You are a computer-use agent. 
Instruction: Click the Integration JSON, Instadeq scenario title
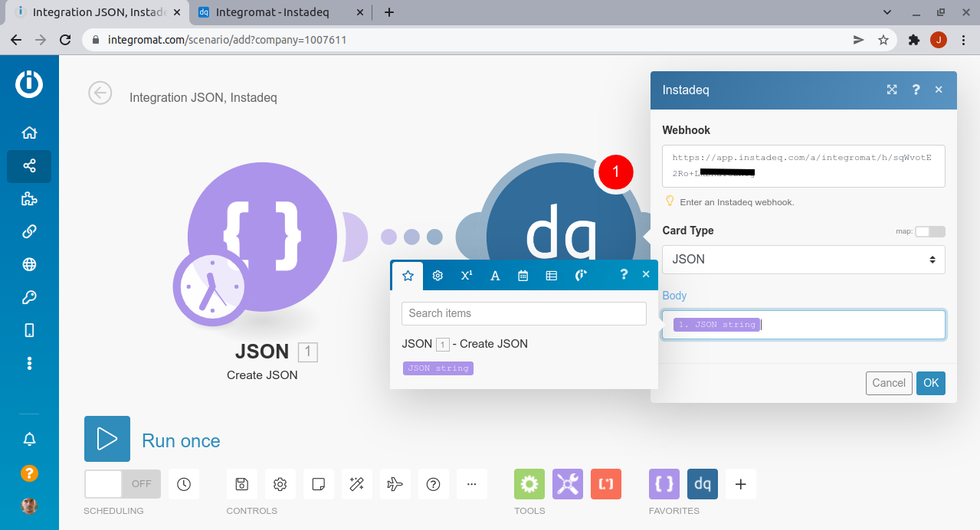click(x=203, y=98)
